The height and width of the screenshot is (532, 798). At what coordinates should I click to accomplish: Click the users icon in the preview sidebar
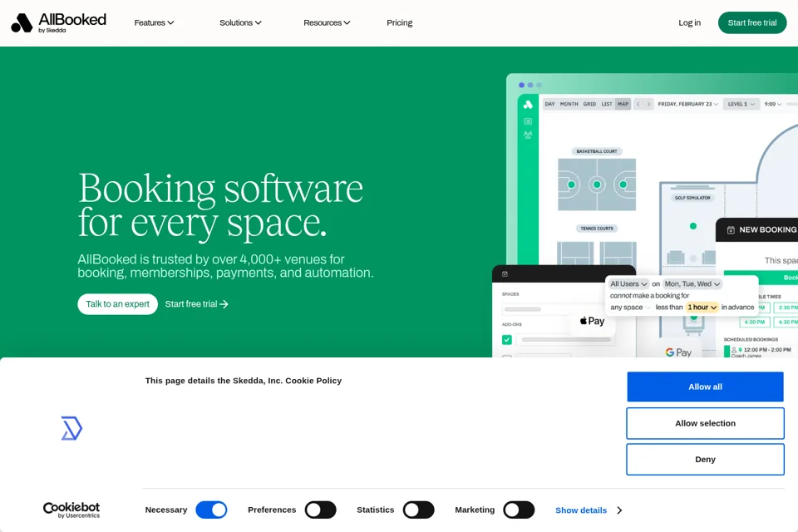tap(528, 135)
